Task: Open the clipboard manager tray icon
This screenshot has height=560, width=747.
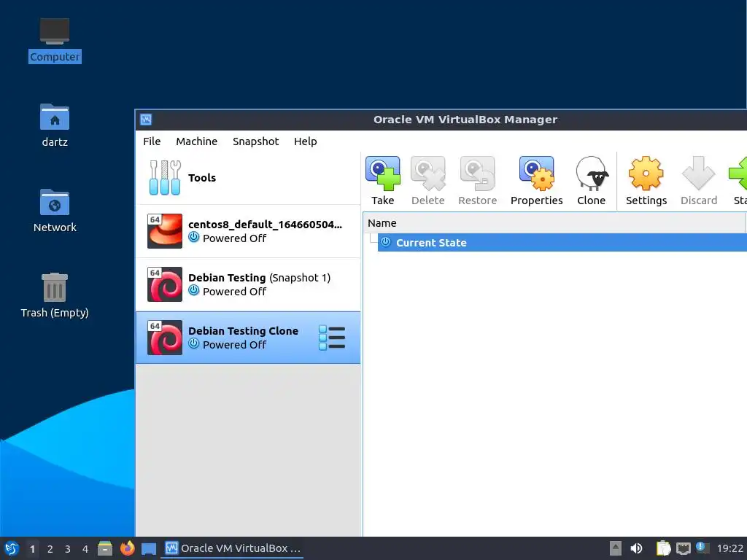Action: tap(663, 548)
